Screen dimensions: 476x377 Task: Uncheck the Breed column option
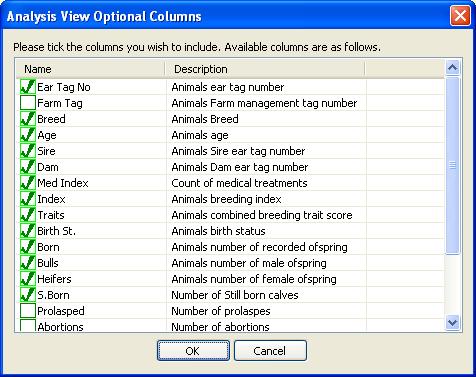[28, 119]
